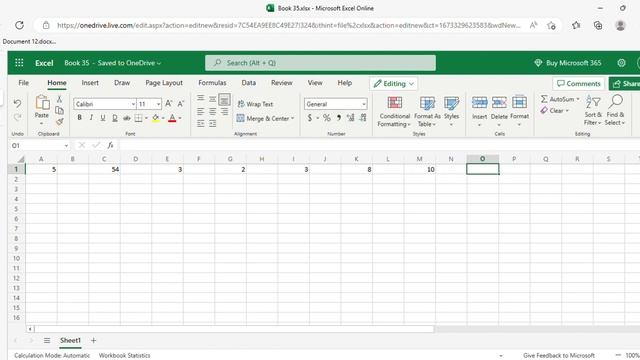The height and width of the screenshot is (360, 640).
Task: Switch to the Data tab
Action: point(249,83)
